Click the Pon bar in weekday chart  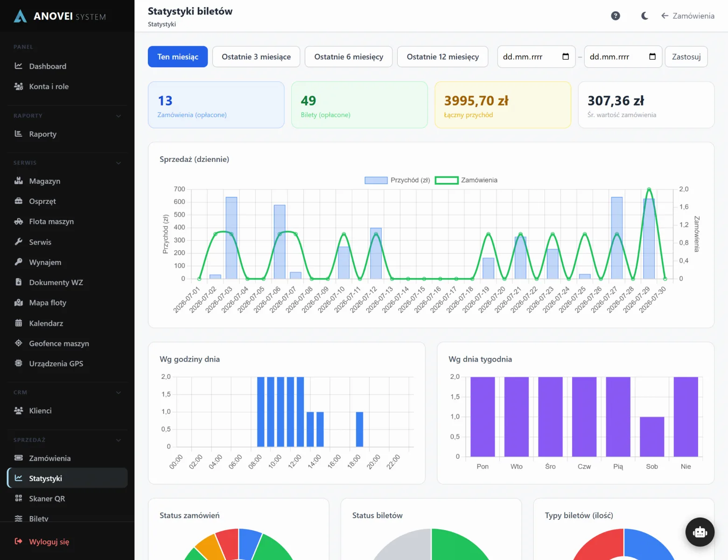click(x=483, y=417)
